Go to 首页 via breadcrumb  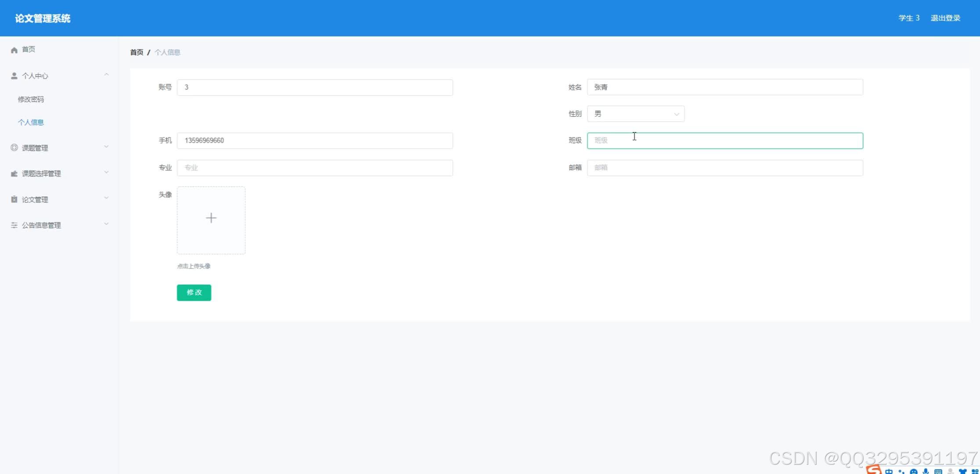[137, 52]
